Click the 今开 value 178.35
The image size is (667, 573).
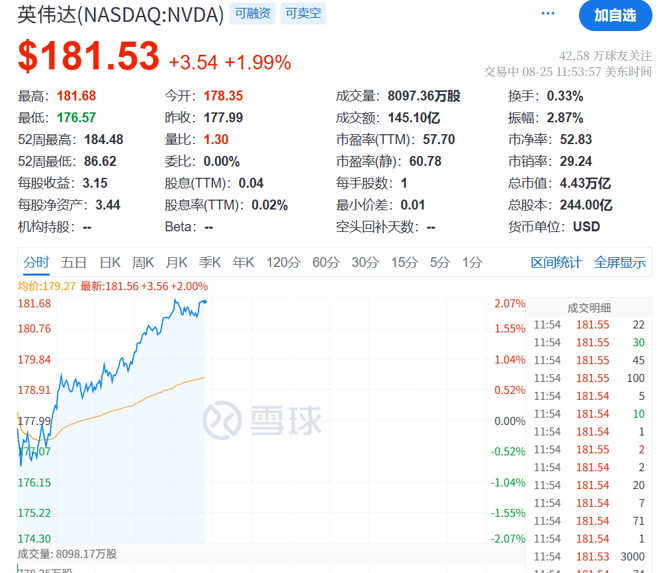pos(223,96)
